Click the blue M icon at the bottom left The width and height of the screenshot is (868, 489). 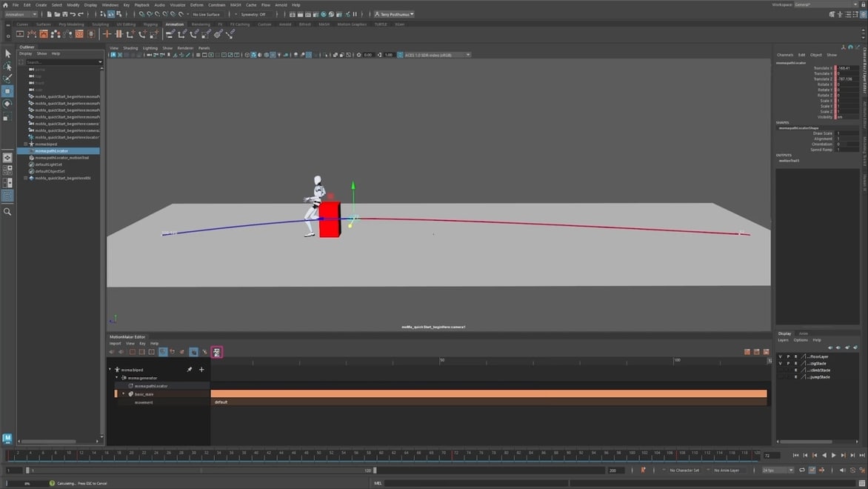pyautogui.click(x=7, y=438)
